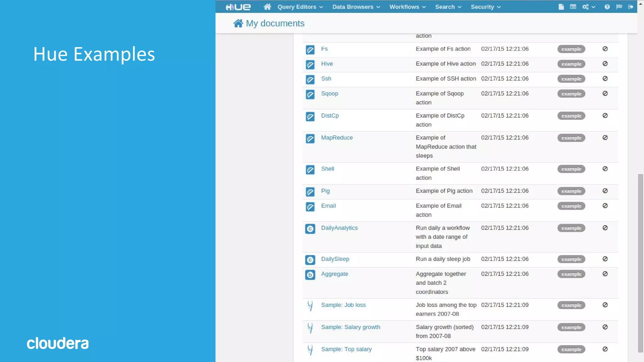Click the coordinator icon of DailySleep row
This screenshot has height=362, width=644.
pyautogui.click(x=310, y=260)
